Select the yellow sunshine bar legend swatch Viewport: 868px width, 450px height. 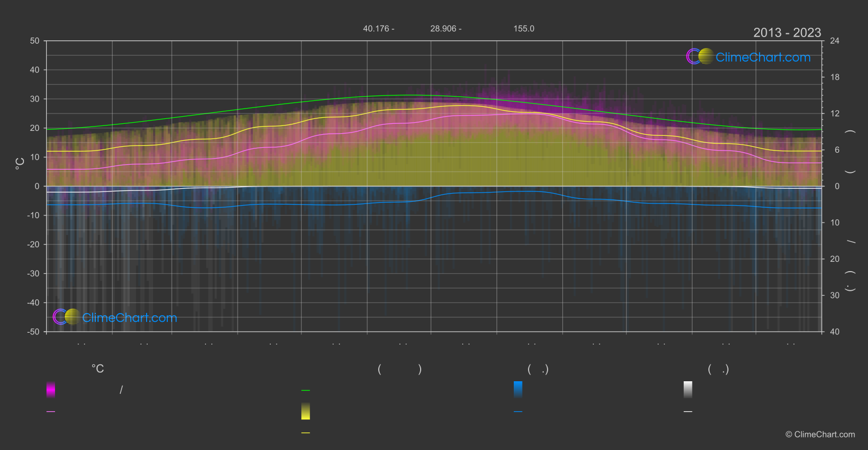306,411
